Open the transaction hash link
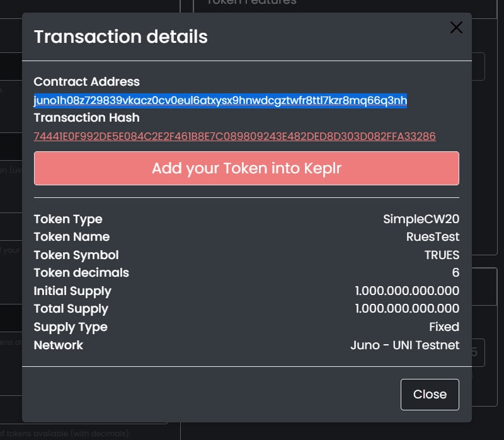The width and height of the screenshot is (504, 440). pos(234,136)
